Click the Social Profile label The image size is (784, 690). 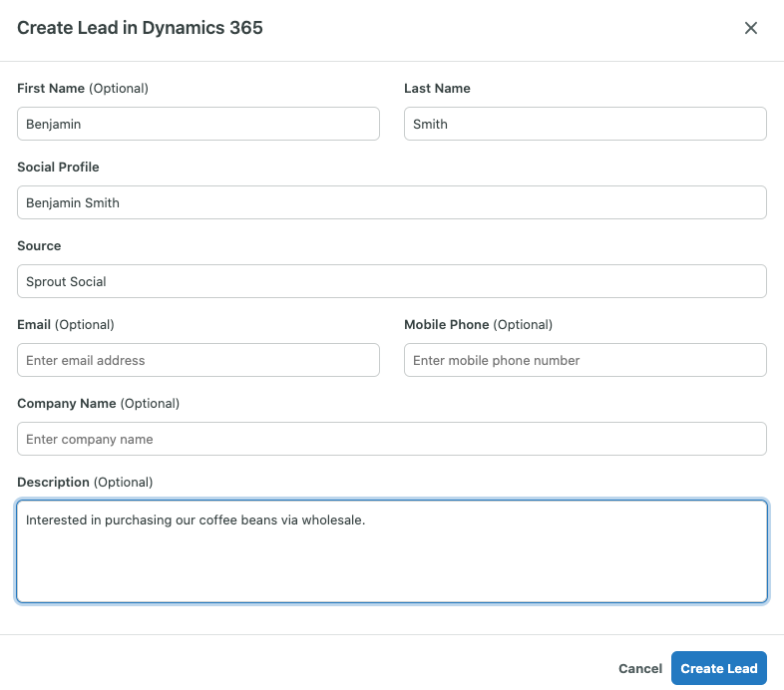[58, 167]
